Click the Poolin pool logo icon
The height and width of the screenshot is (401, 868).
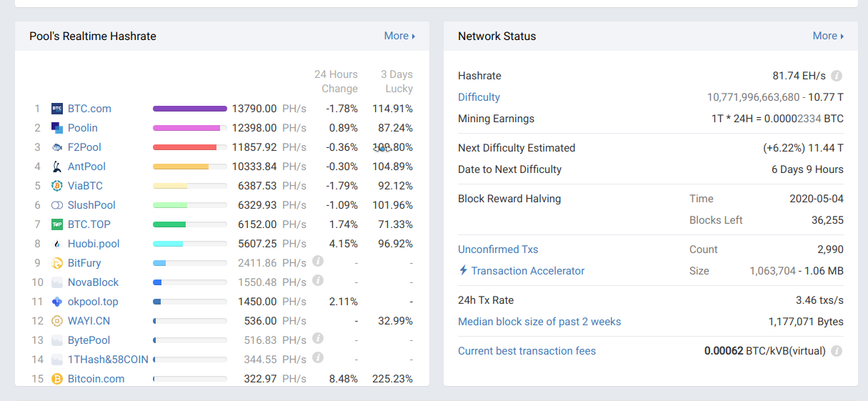pyautogui.click(x=57, y=128)
